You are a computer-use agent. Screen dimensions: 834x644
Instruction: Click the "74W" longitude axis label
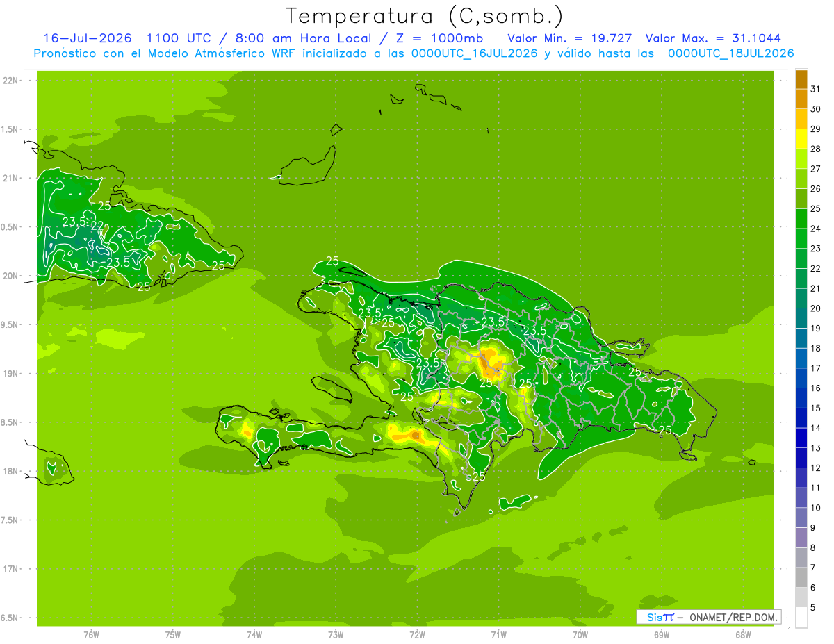(x=254, y=634)
